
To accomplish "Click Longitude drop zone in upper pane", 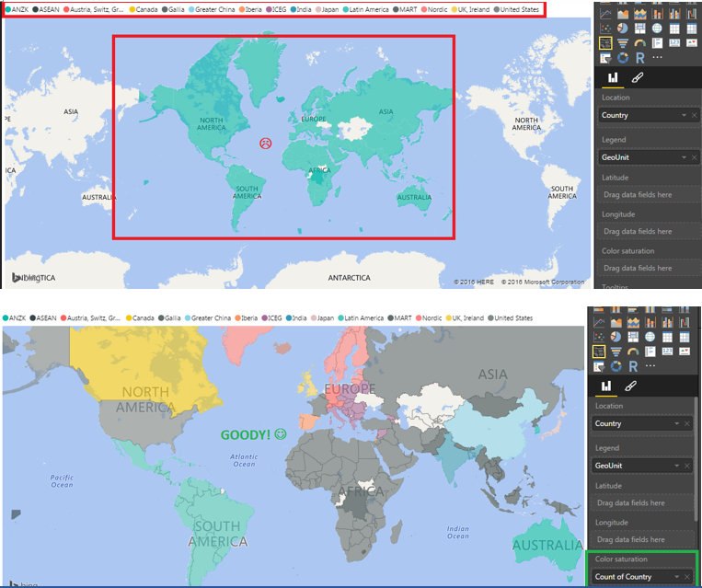I will coord(650,232).
